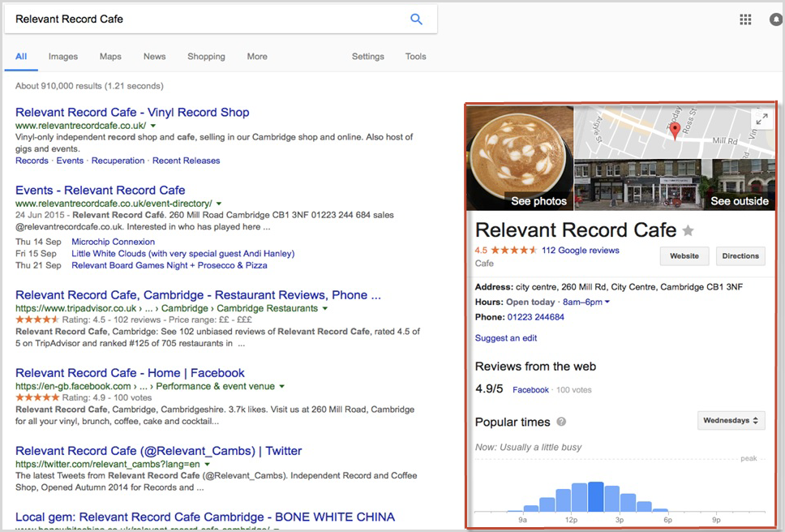
Task: Open the search Tools option
Action: click(x=415, y=57)
